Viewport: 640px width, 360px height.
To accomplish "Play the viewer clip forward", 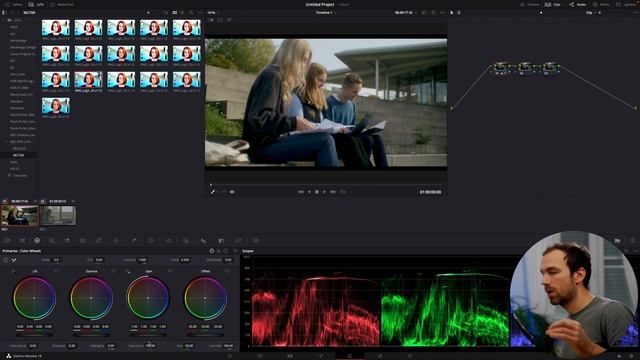I will pos(324,192).
